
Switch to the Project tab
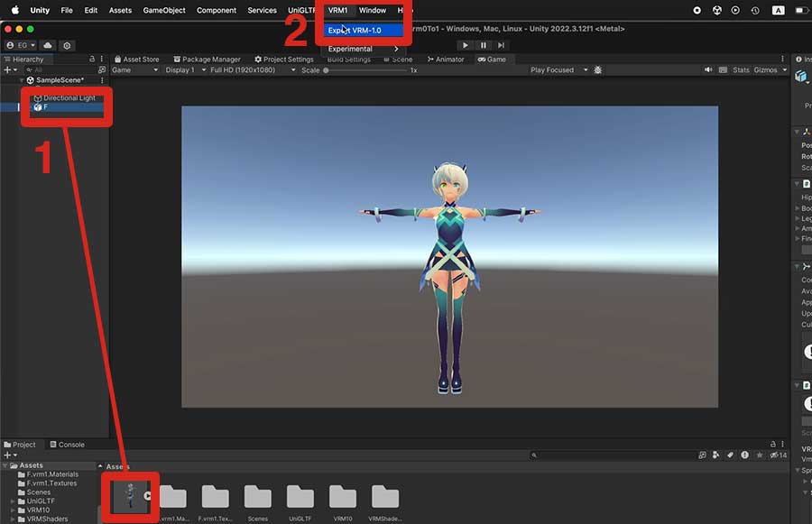coord(20,445)
